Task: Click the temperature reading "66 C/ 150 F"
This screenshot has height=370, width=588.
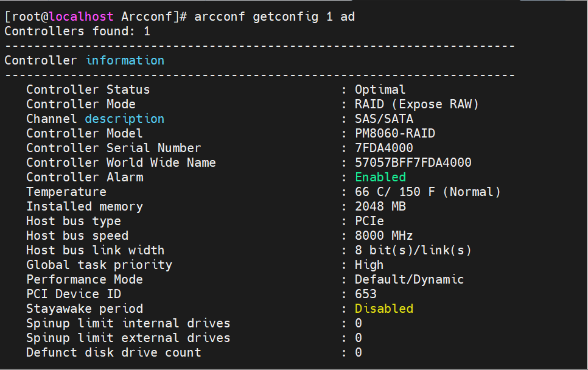Action: [x=396, y=192]
